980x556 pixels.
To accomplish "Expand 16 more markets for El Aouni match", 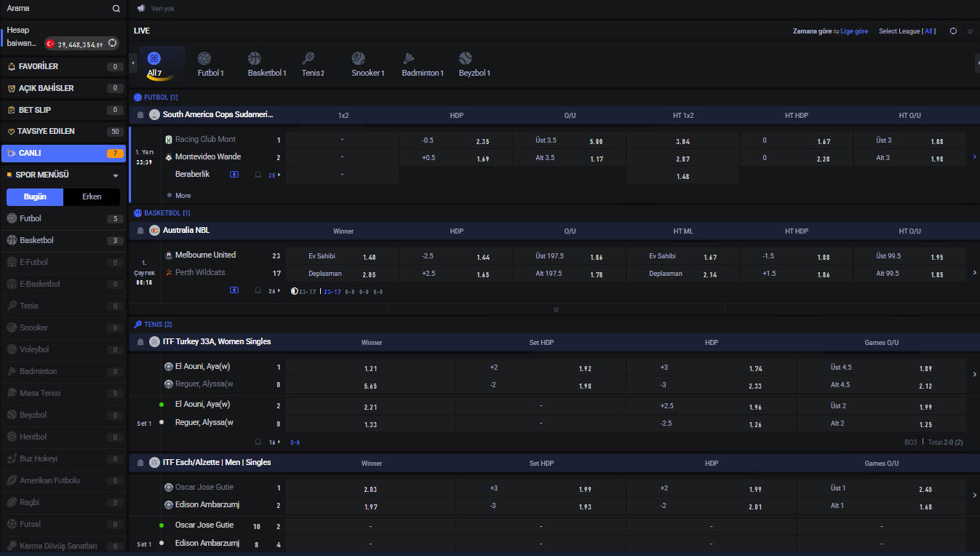I will [274, 442].
